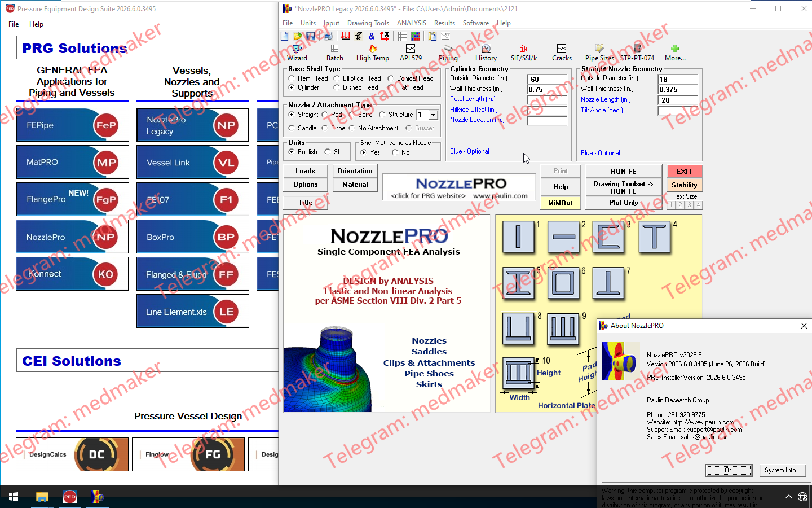The width and height of the screenshot is (812, 508).
Task: Open the Drawing Tools menu
Action: click(368, 23)
